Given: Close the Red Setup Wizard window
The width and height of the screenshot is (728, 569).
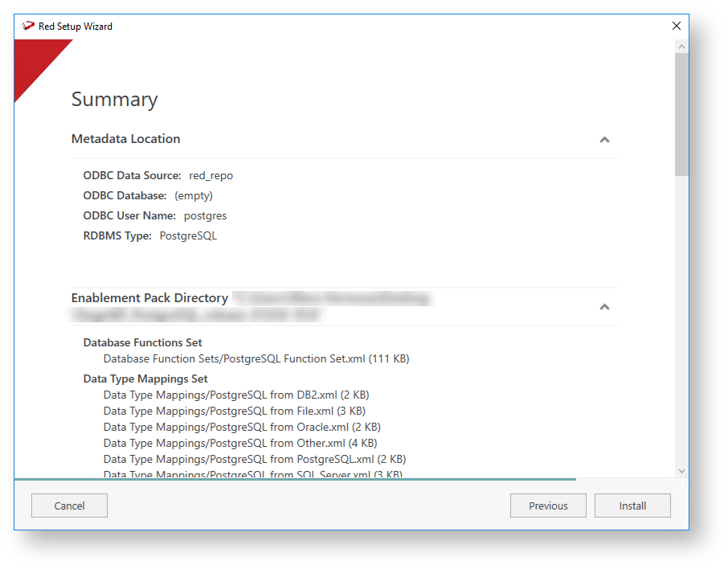Looking at the screenshot, I should coord(677,26).
